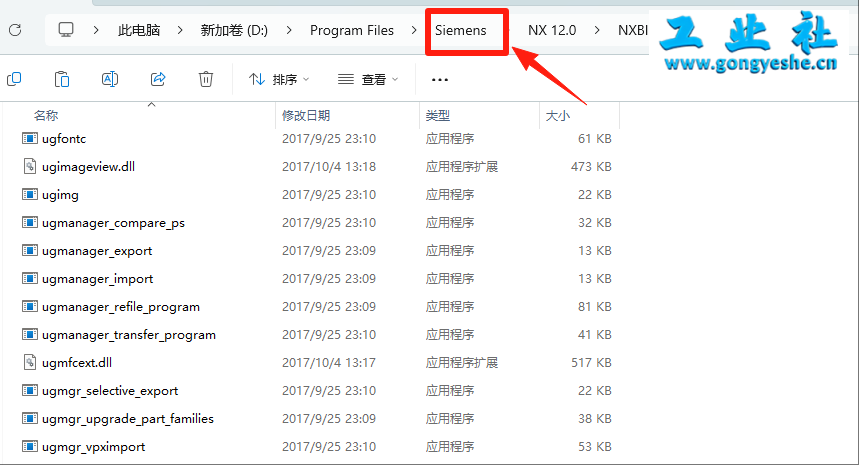Viewport: 859px width, 465px height.
Task: Expand chevron after Program Files
Action: tap(414, 30)
